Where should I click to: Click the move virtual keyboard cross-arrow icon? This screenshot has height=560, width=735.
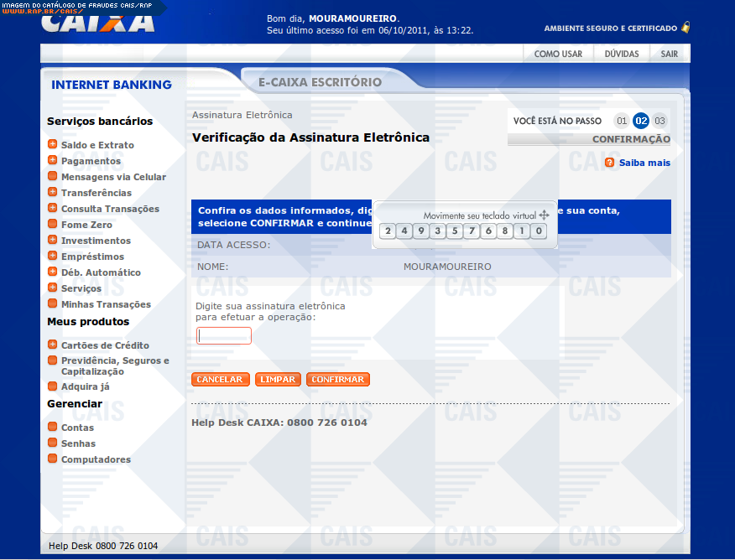[544, 215]
